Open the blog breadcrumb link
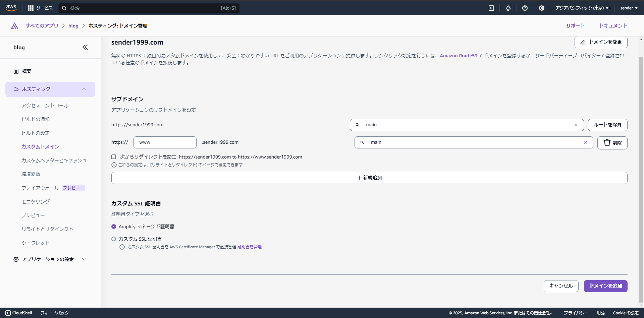 click(x=73, y=26)
